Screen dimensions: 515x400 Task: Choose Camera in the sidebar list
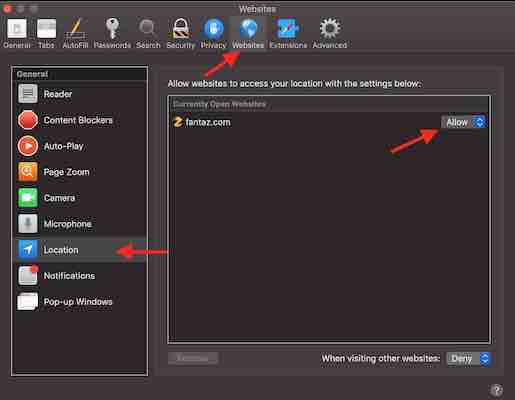pos(80,198)
